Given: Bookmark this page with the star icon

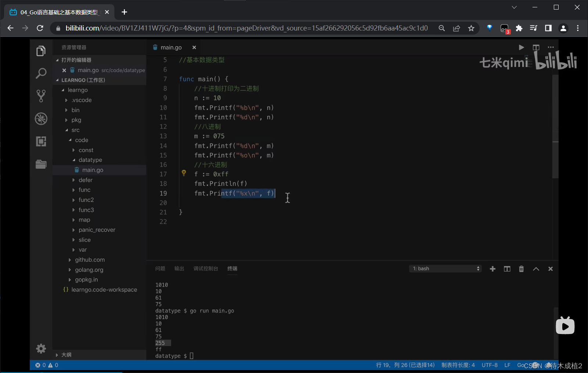Looking at the screenshot, I should point(471,28).
